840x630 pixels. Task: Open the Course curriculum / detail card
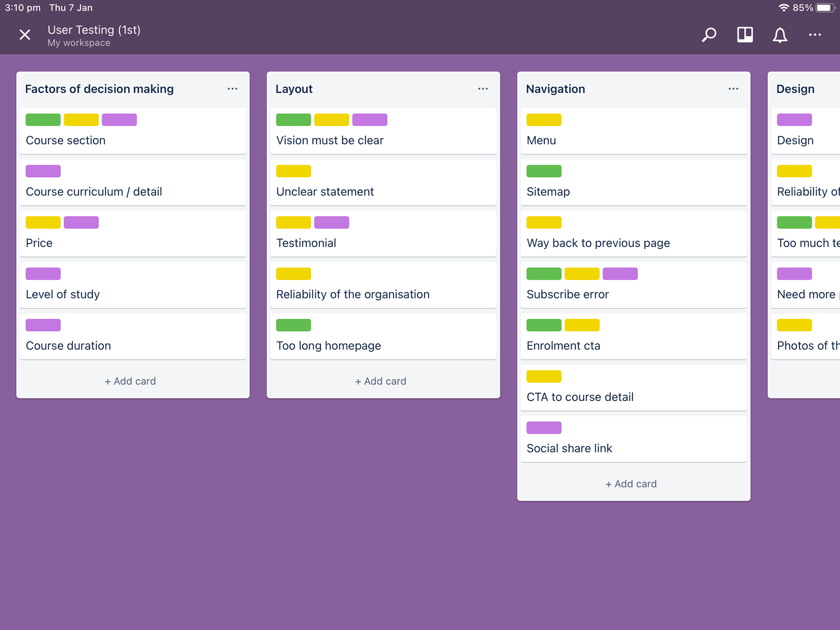click(133, 192)
